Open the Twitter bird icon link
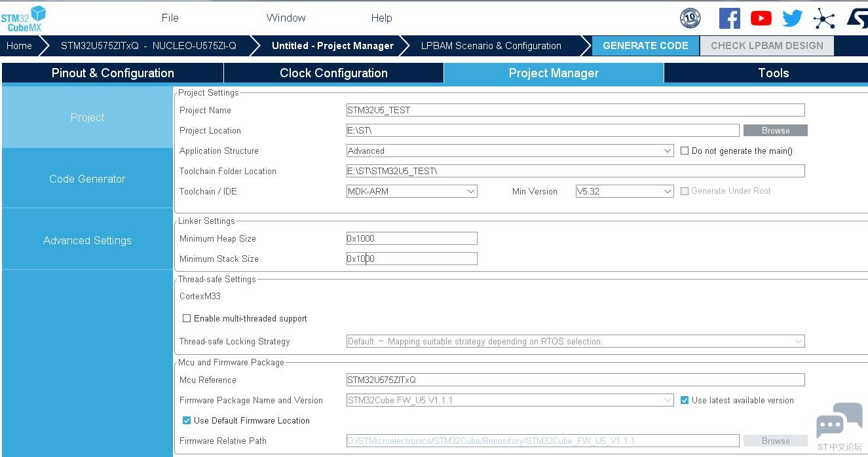The width and height of the screenshot is (868, 457). coord(792,18)
